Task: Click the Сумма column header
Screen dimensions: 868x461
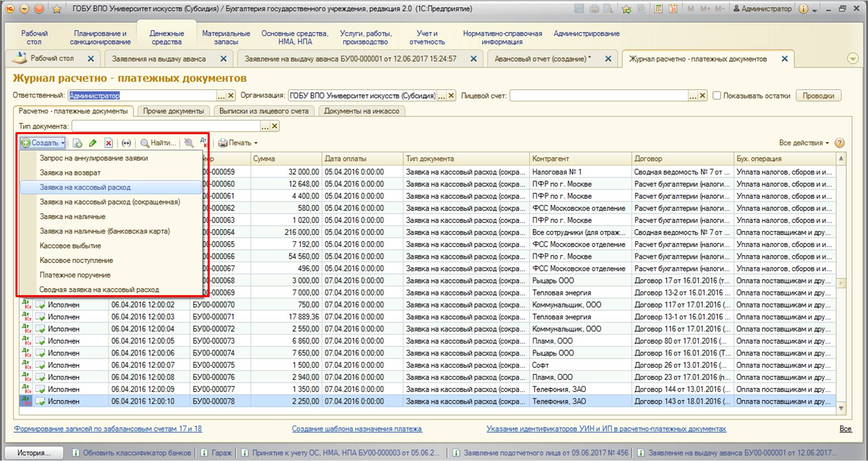Action: click(x=286, y=159)
